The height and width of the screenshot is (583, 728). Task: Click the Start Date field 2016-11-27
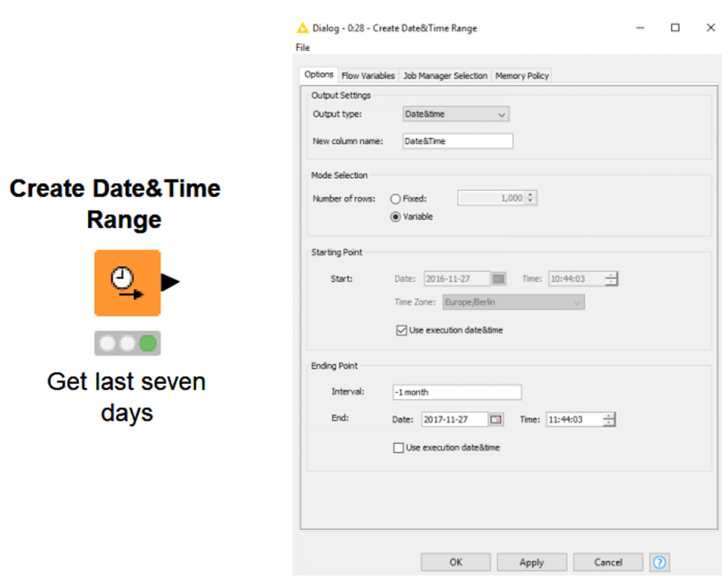click(457, 279)
